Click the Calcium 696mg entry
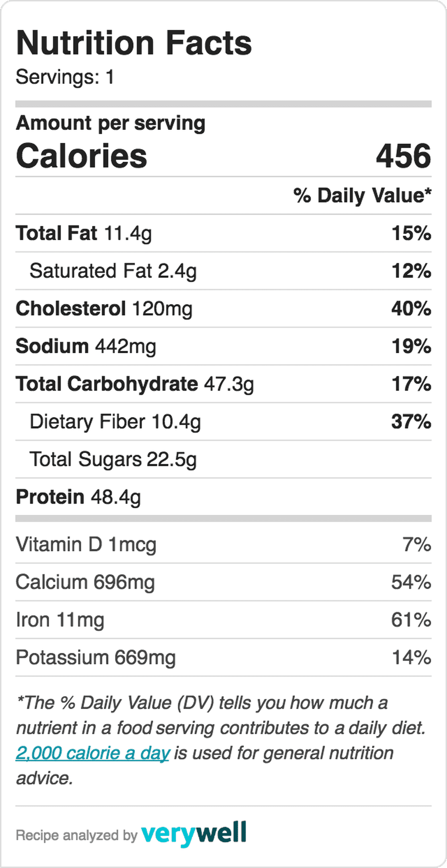Screen dimensions: 447x868 pos(223,582)
